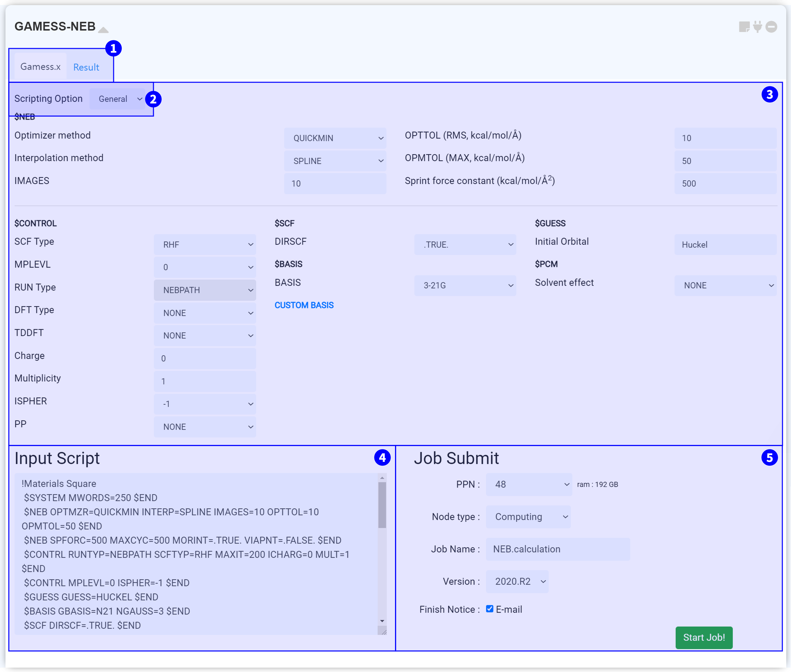
Task: Open the Solvent effect NONE dropdown
Action: (x=725, y=285)
